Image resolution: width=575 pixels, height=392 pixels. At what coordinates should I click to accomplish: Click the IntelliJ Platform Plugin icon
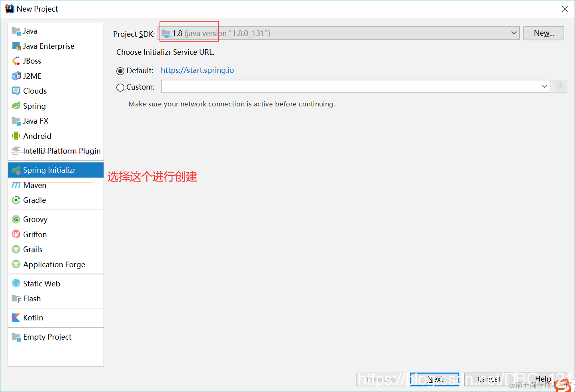tap(16, 151)
